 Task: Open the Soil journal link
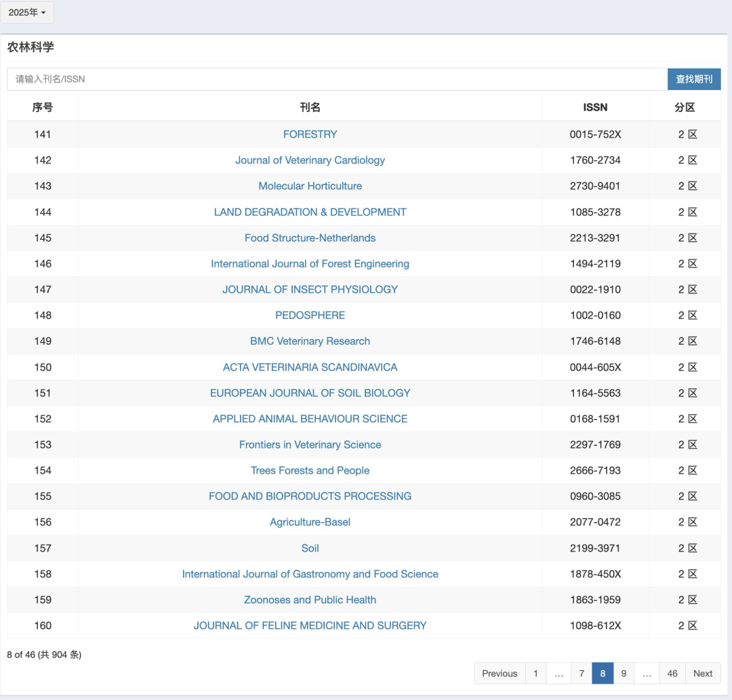click(x=310, y=548)
